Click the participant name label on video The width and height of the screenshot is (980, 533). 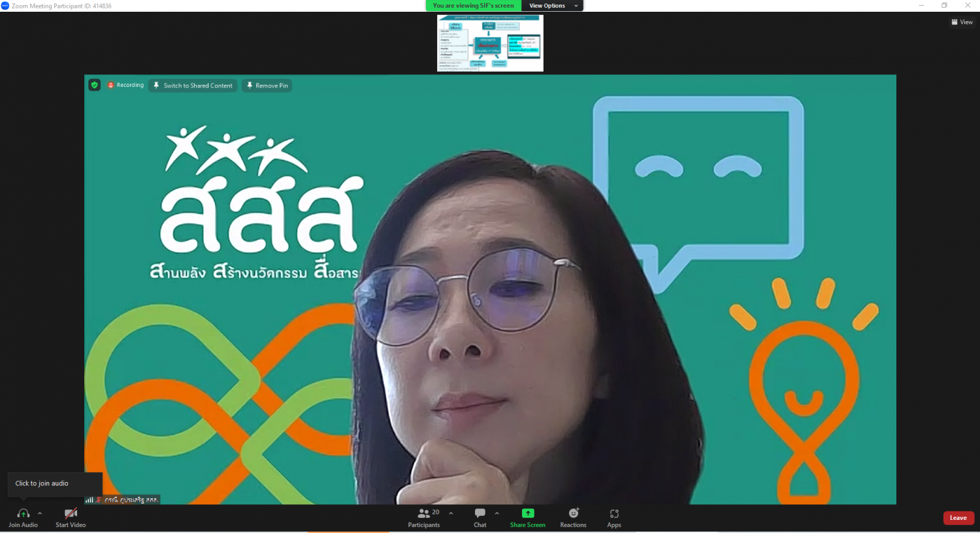[131, 500]
